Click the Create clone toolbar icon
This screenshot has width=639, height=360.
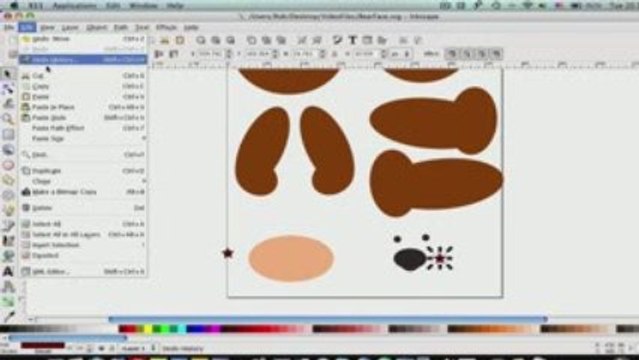pos(266,40)
